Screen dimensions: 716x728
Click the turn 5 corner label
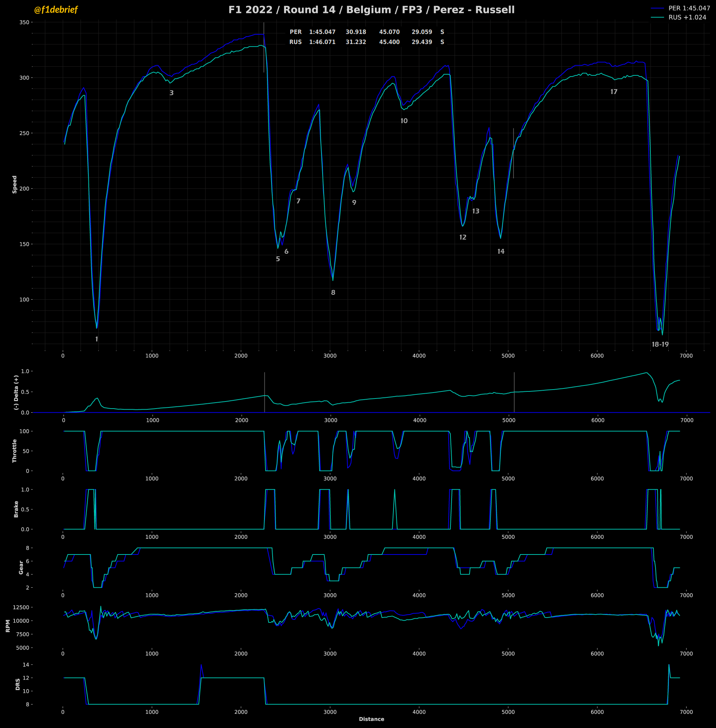click(x=278, y=259)
